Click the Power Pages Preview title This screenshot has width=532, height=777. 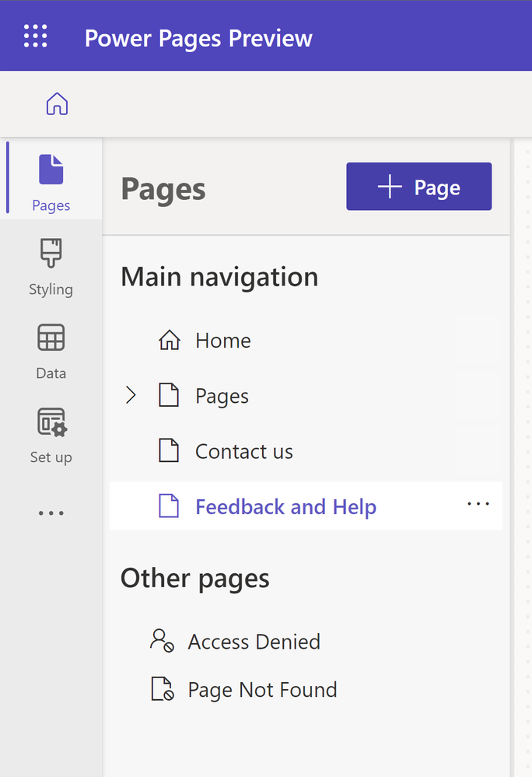[198, 39]
